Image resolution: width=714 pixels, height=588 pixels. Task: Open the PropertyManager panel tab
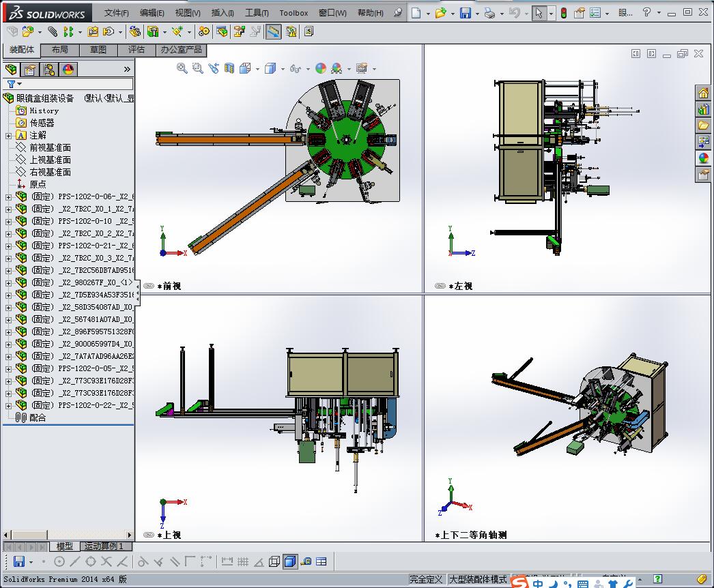pyautogui.click(x=30, y=70)
